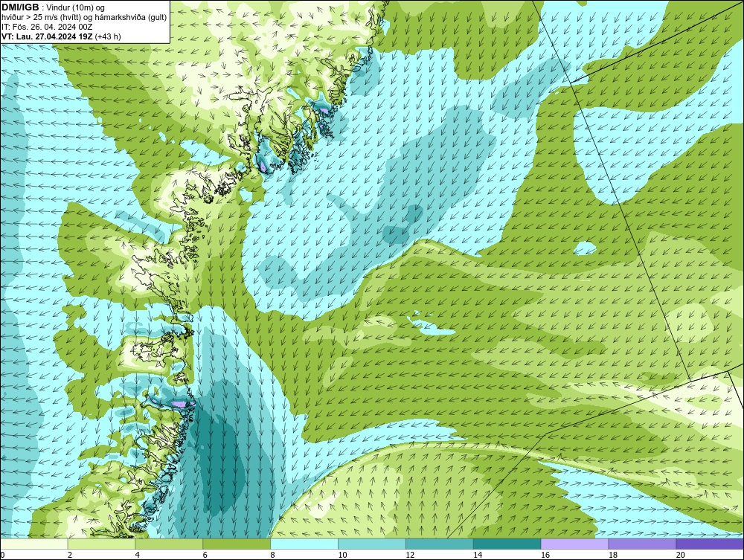Select the 12–14 m/s teal legend swatch

click(440, 544)
